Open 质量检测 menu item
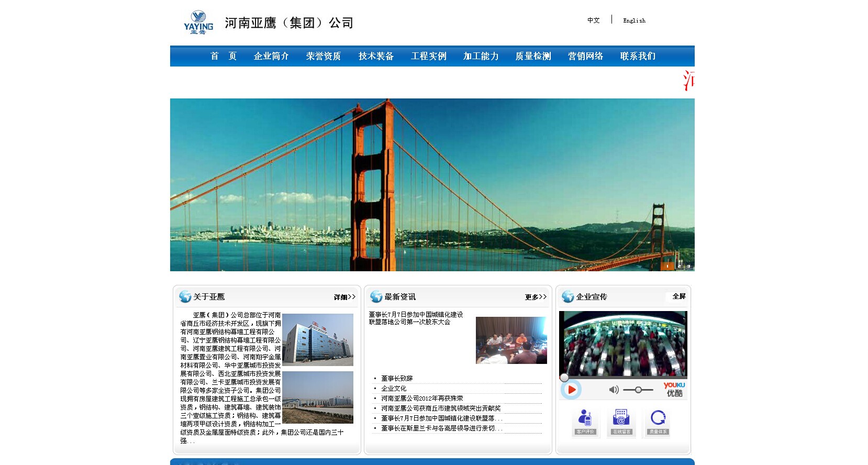The width and height of the screenshot is (868, 465). [x=533, y=56]
